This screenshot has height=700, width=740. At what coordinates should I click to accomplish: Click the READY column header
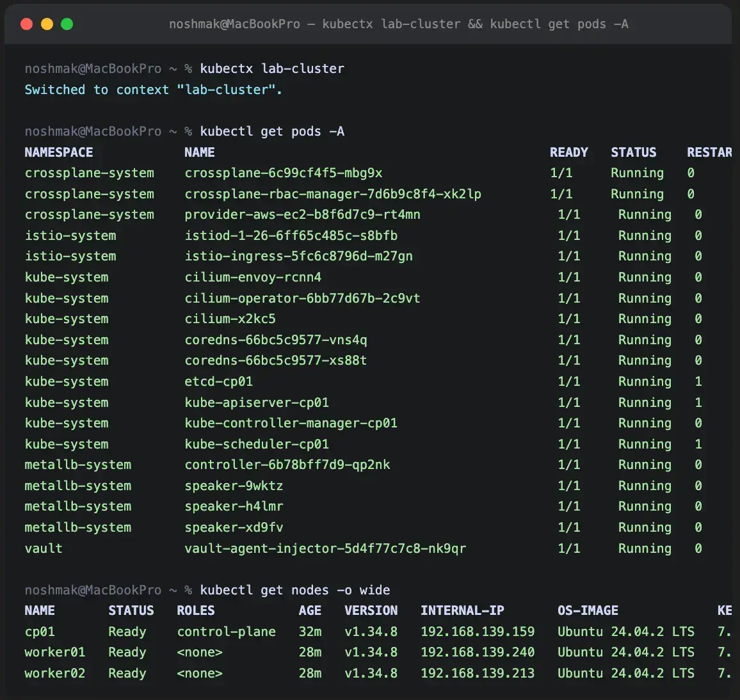(x=568, y=152)
